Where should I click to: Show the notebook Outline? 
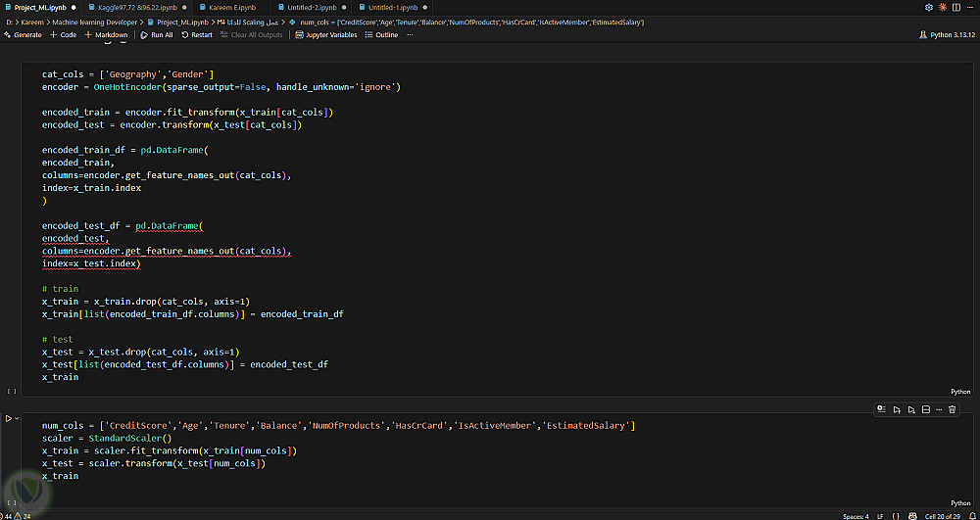coord(381,35)
